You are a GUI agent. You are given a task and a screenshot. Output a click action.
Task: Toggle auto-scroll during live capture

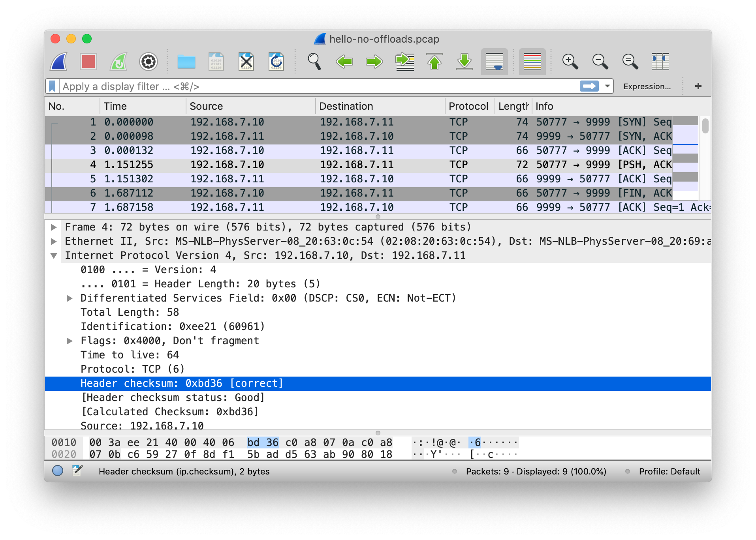(x=494, y=62)
